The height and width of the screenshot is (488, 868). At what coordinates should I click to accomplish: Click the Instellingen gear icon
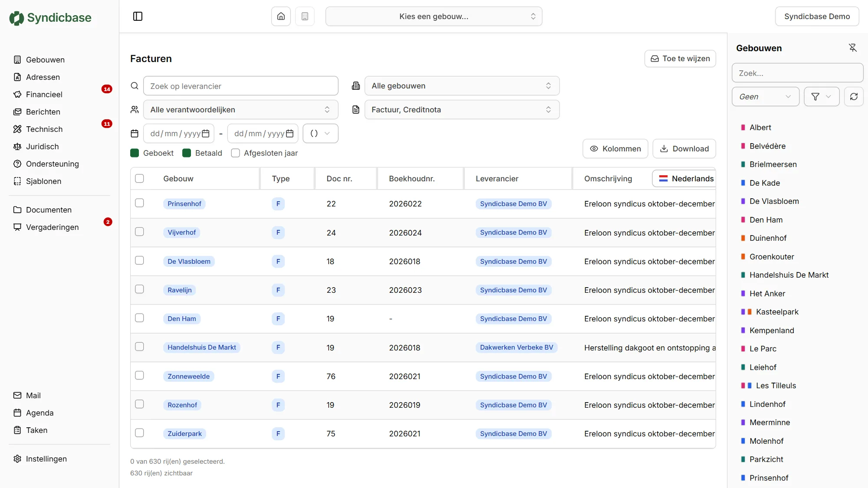[x=17, y=459]
